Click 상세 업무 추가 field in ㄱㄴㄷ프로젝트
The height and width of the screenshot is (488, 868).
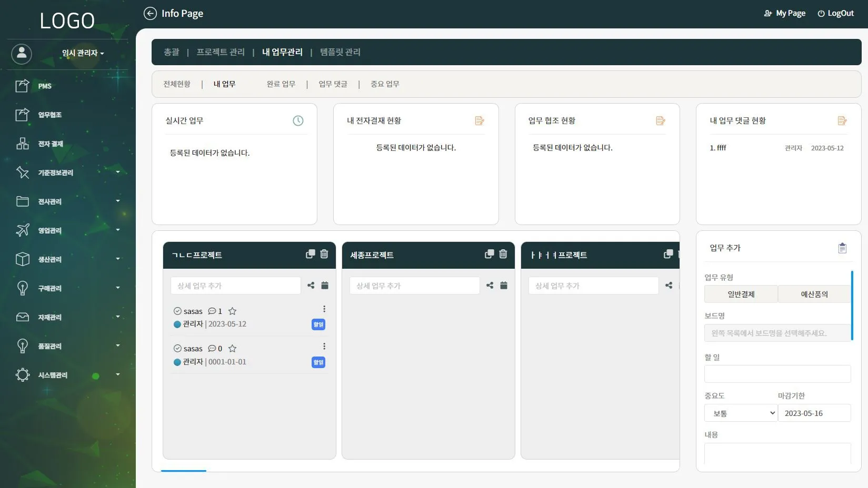[235, 286]
